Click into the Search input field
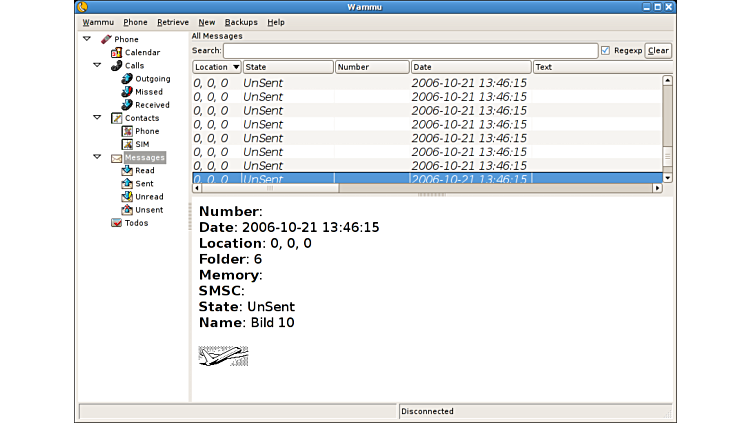The image size is (752, 423). point(410,50)
